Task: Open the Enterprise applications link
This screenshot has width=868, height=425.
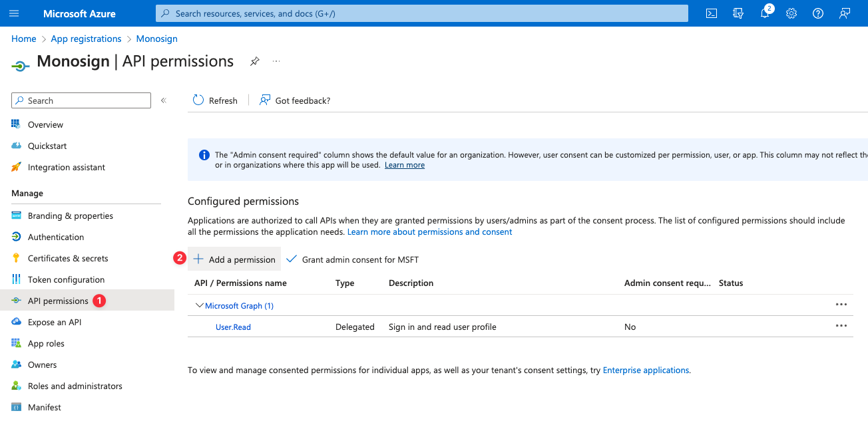Action: pyautogui.click(x=646, y=370)
